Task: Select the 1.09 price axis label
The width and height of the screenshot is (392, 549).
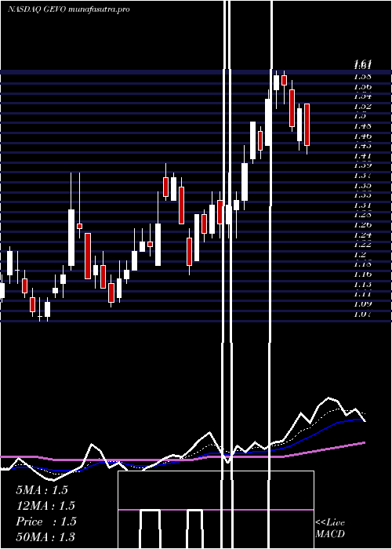Action: coord(363,304)
